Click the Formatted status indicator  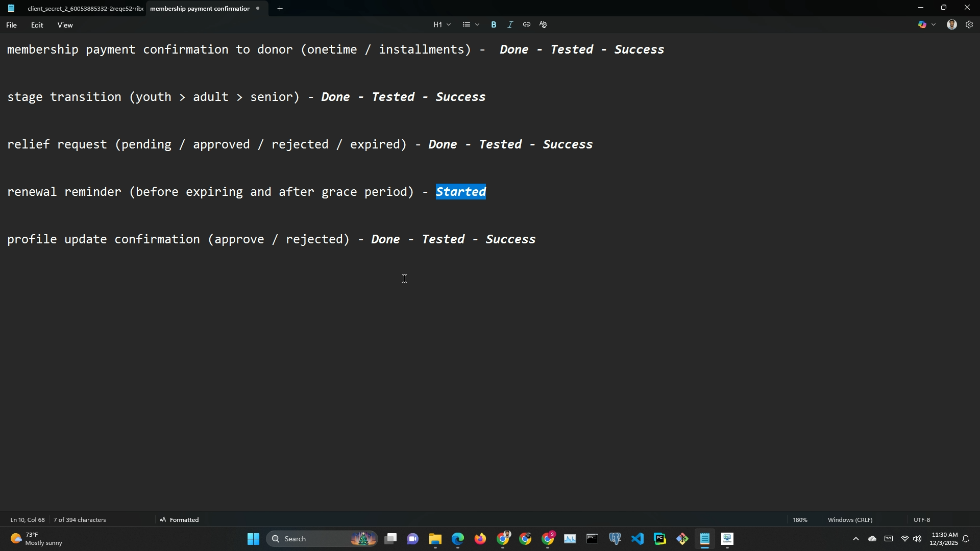(x=179, y=520)
